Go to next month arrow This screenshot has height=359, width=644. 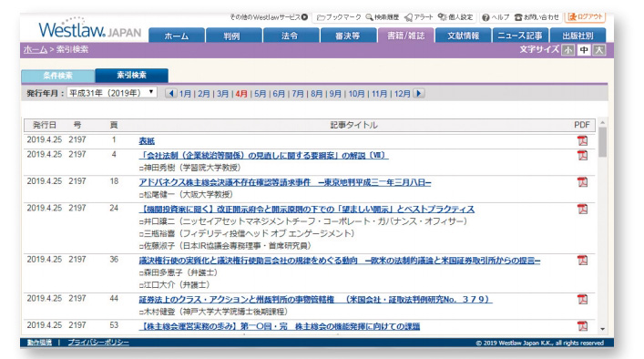coord(419,93)
